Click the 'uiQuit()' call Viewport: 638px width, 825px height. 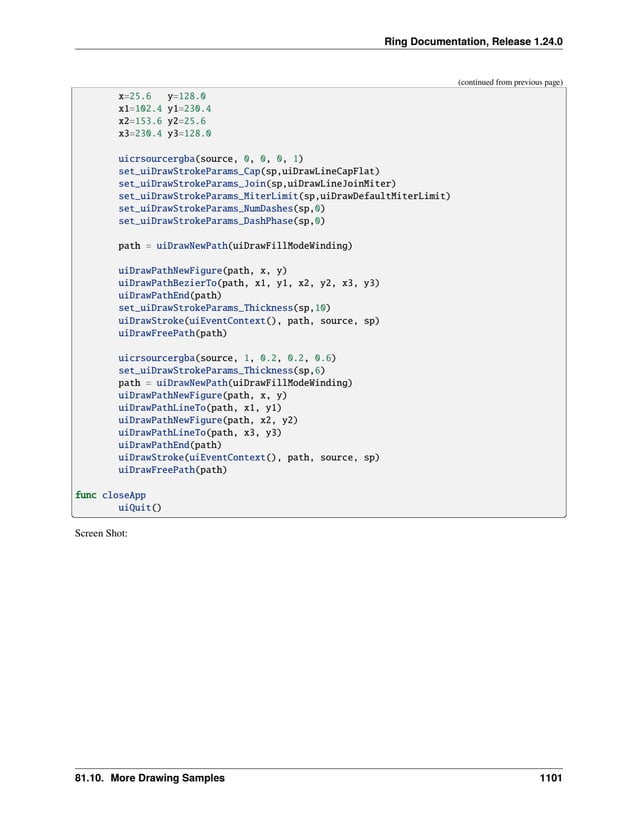[140, 507]
